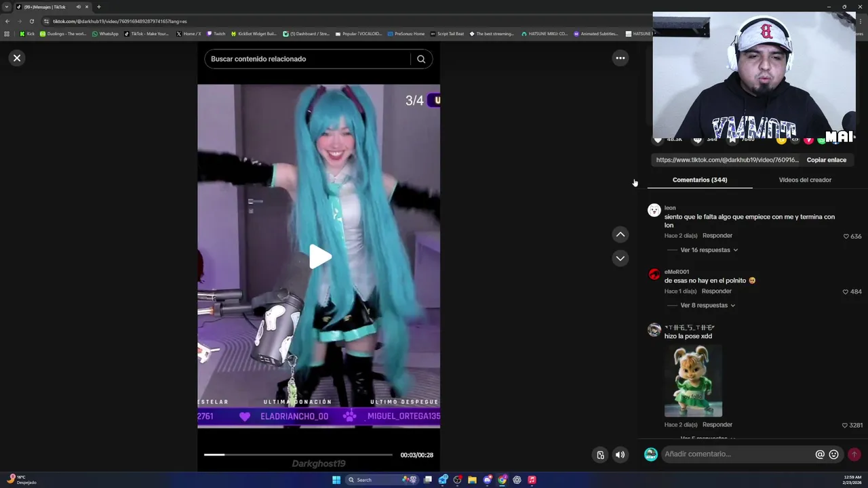
Task: Like the comment heart showing 3281
Action: 845,426
